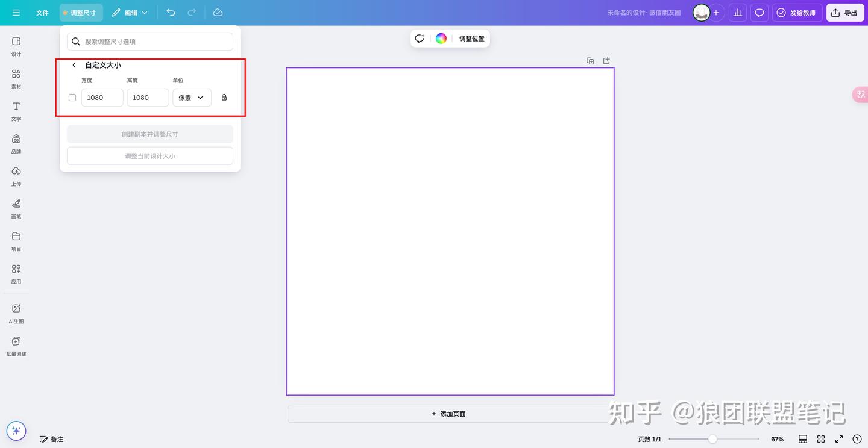This screenshot has height=448, width=868.
Task: Open the magic assistant sparkle button
Action: coord(16,431)
